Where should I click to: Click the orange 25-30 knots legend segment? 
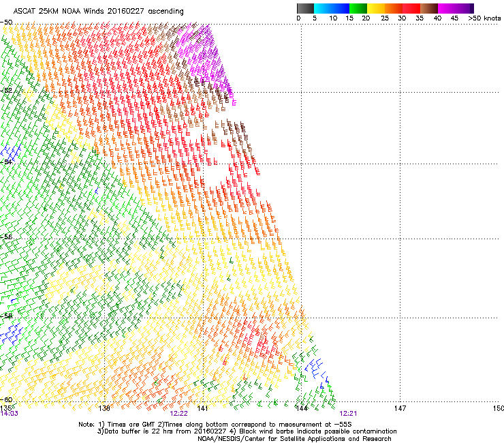pos(394,8)
